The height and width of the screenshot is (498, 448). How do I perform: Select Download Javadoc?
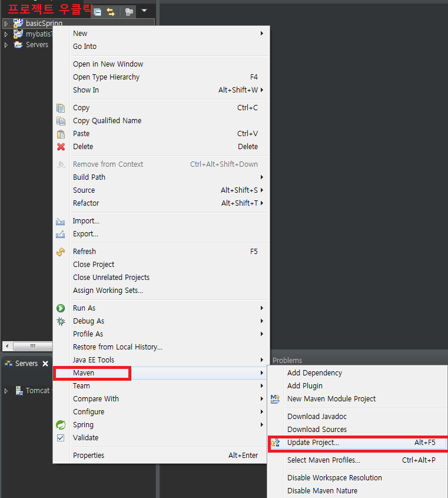357,417
